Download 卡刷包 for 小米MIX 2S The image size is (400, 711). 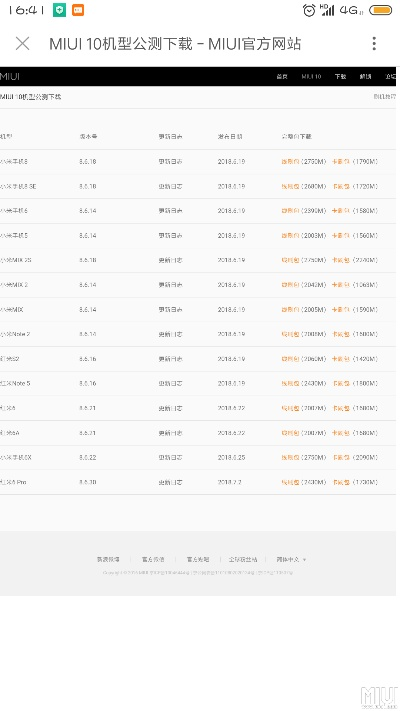341,260
